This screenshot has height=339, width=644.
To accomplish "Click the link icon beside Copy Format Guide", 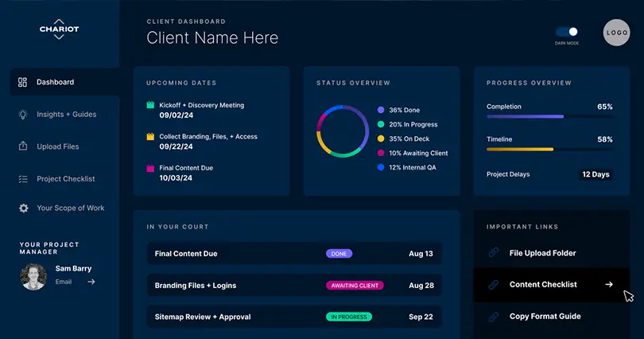I will 494,317.
